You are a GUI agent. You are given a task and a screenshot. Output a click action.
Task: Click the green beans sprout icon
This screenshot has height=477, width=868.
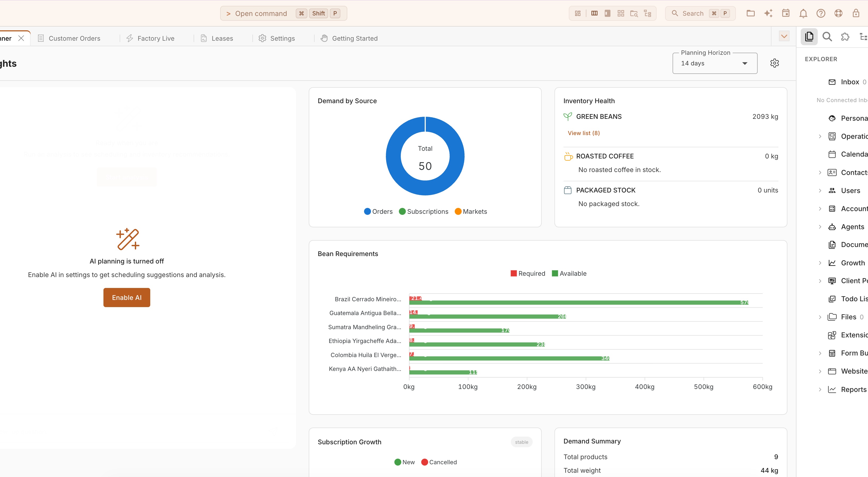click(x=568, y=116)
